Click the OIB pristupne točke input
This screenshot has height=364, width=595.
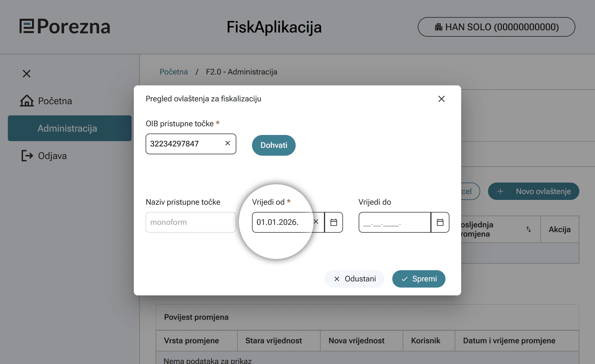[x=185, y=144]
